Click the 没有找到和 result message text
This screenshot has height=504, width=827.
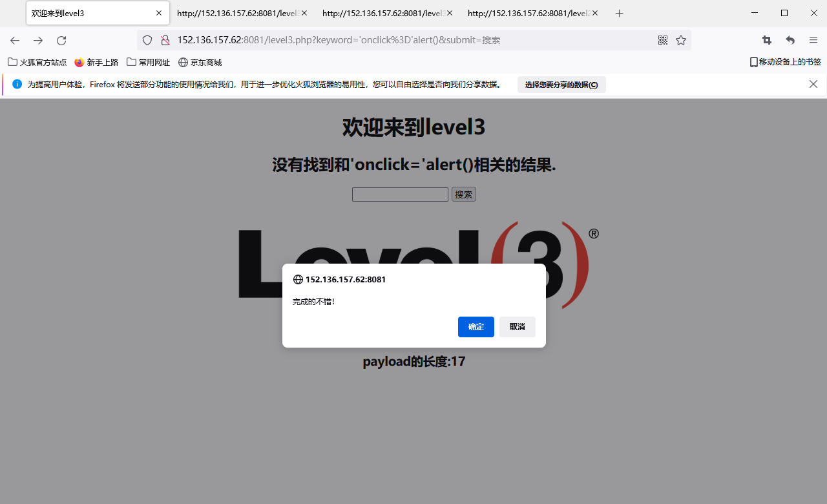[413, 165]
